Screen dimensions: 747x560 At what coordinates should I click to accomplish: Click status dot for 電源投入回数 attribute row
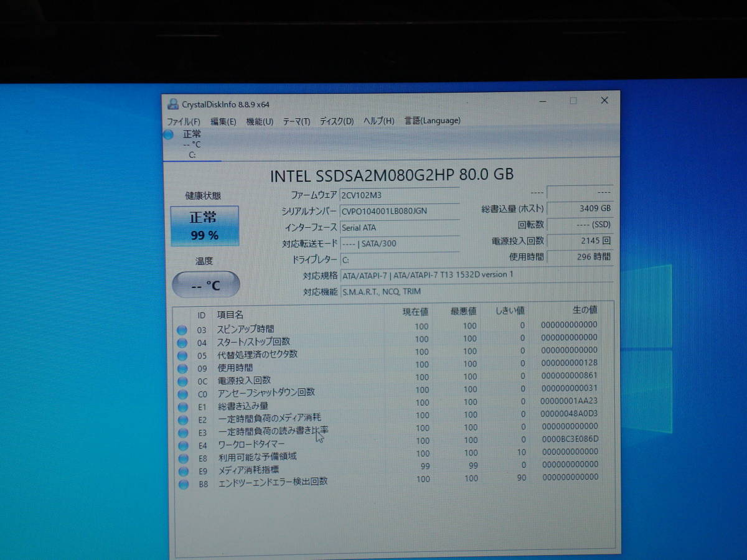coord(182,381)
